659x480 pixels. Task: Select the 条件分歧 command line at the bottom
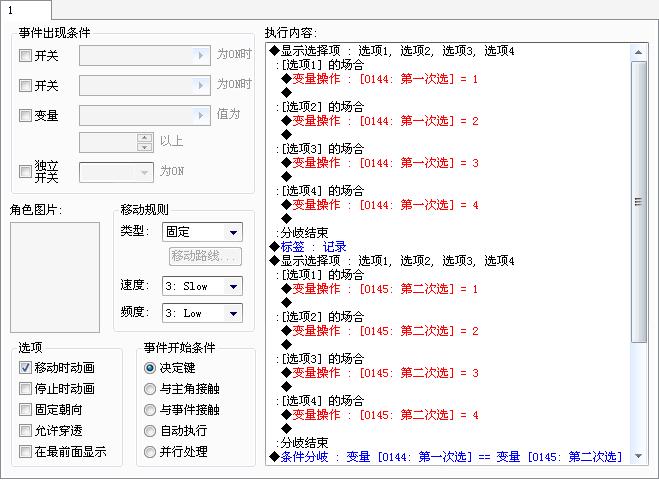(x=445, y=456)
